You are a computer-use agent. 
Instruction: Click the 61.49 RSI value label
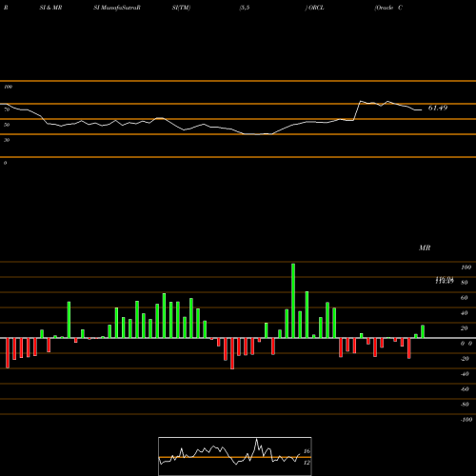click(x=438, y=108)
